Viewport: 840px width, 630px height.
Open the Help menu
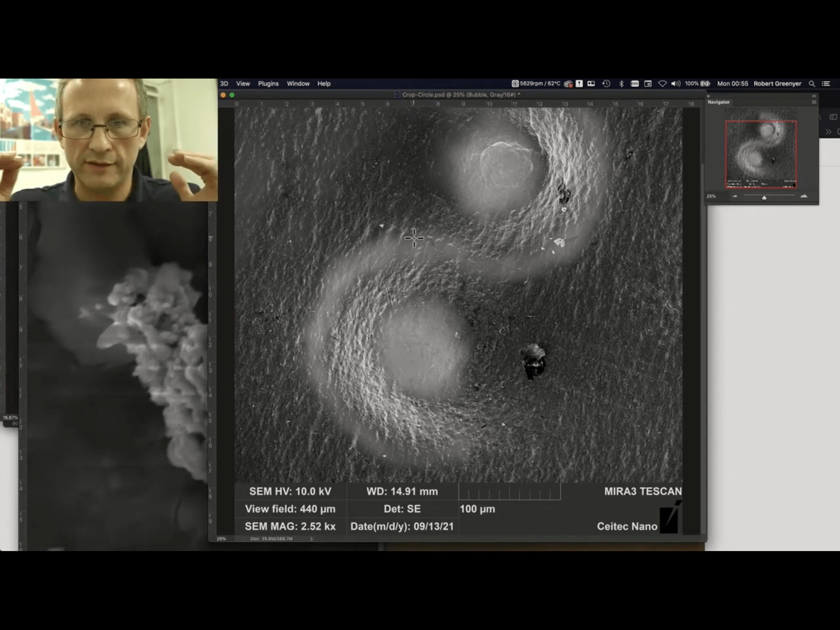tap(324, 83)
